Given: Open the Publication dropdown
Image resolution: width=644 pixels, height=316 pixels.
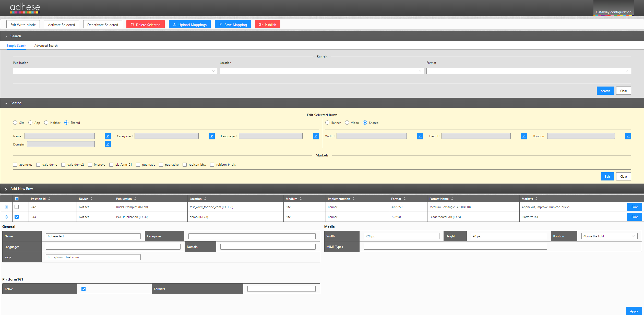Looking at the screenshot, I should click(x=115, y=71).
